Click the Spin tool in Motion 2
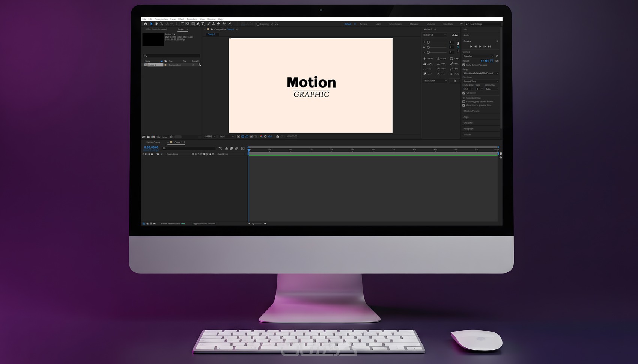Image resolution: width=638 pixels, height=364 pixels. click(442, 74)
